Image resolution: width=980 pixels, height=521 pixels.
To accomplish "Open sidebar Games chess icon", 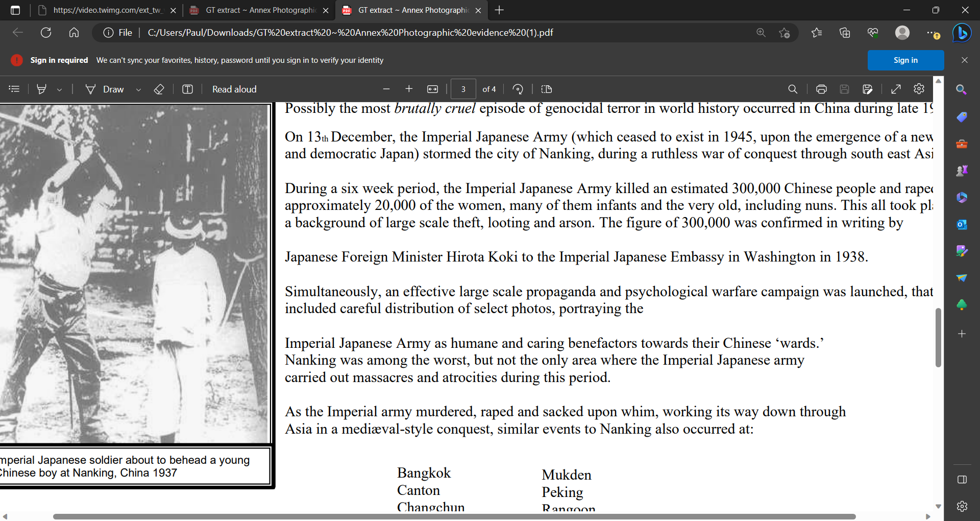I will [x=962, y=171].
